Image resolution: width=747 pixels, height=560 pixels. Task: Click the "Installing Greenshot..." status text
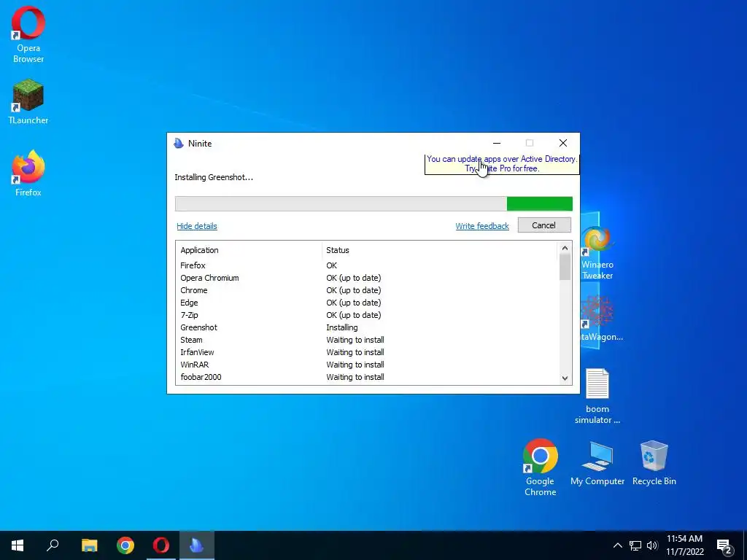pos(214,177)
